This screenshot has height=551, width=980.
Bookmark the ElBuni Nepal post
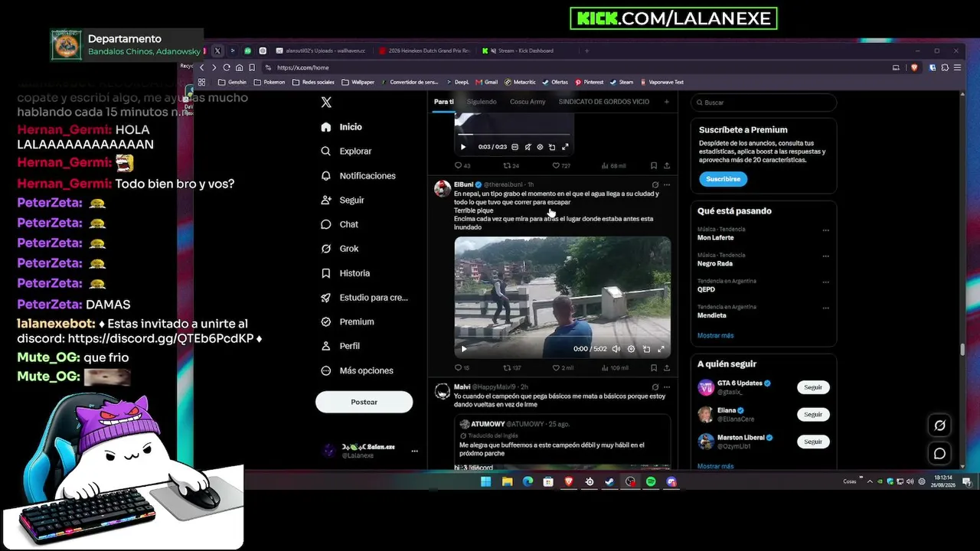[x=653, y=368]
